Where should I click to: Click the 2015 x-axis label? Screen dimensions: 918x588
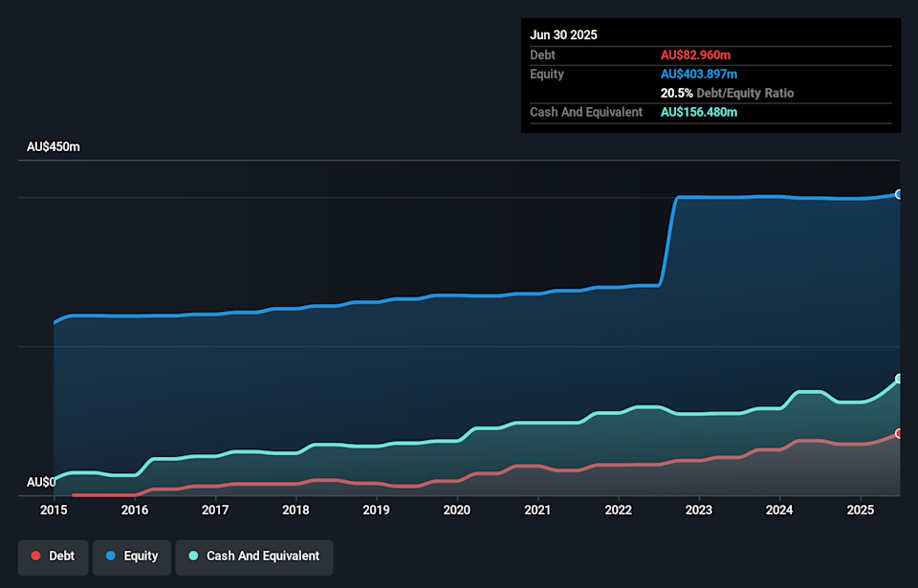(x=54, y=510)
